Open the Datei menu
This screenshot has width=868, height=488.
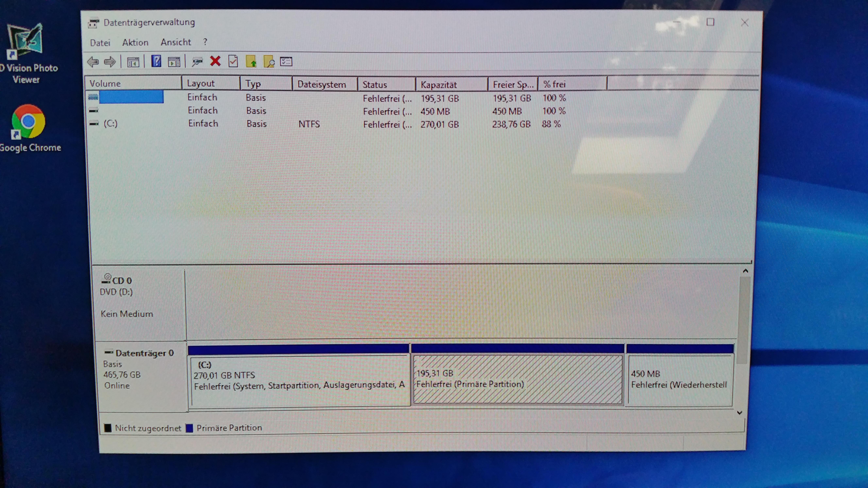100,43
